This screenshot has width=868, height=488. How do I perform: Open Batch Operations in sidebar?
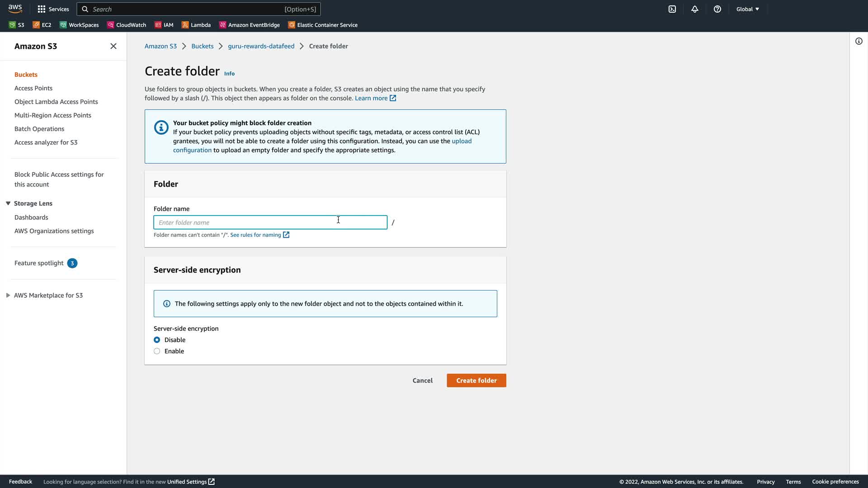click(x=39, y=129)
